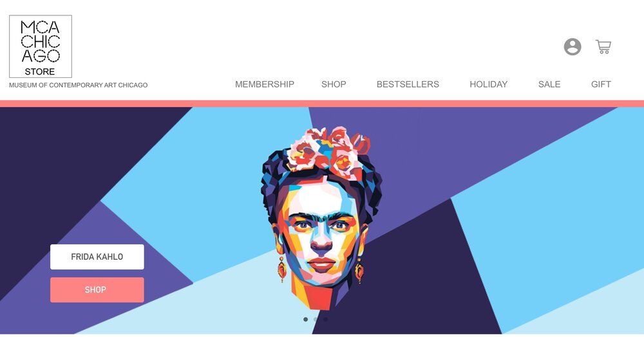Click the STORE text inside the logo
The width and height of the screenshot is (644, 337).
pyautogui.click(x=40, y=72)
